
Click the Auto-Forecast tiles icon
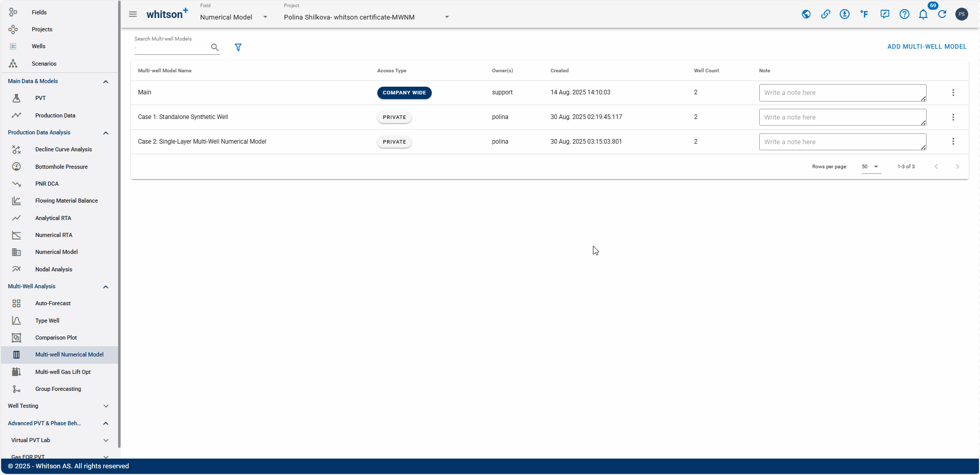coord(16,304)
